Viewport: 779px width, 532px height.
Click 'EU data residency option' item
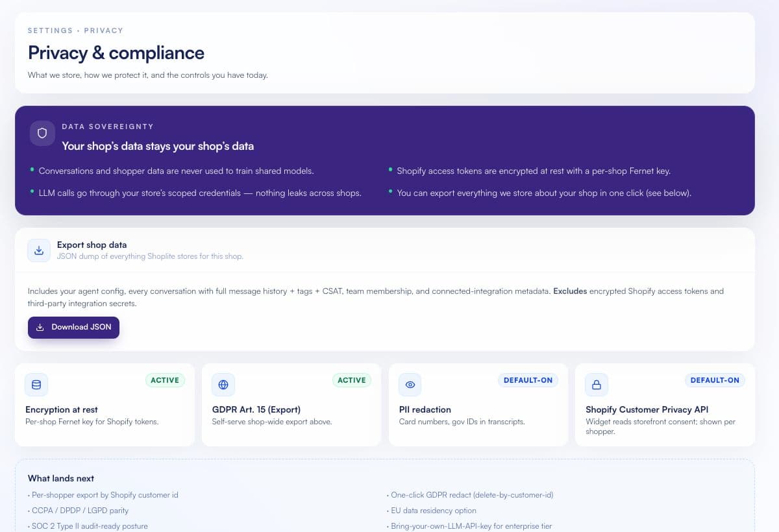click(x=432, y=511)
